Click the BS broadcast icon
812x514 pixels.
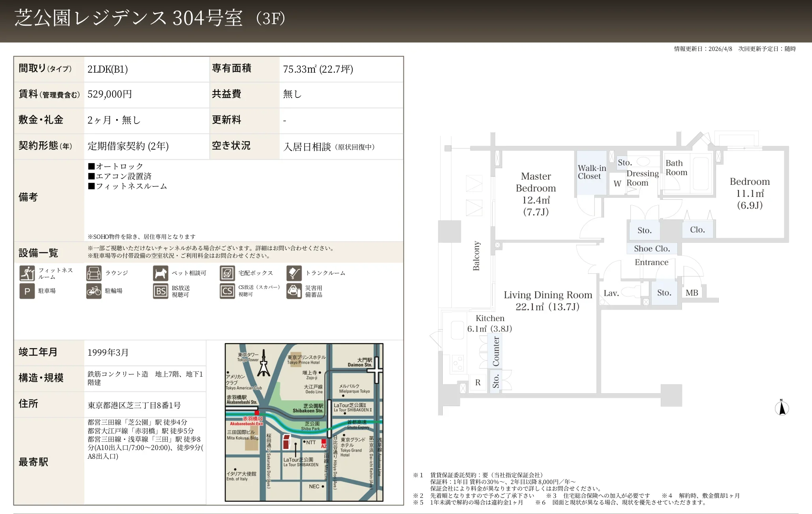point(161,291)
